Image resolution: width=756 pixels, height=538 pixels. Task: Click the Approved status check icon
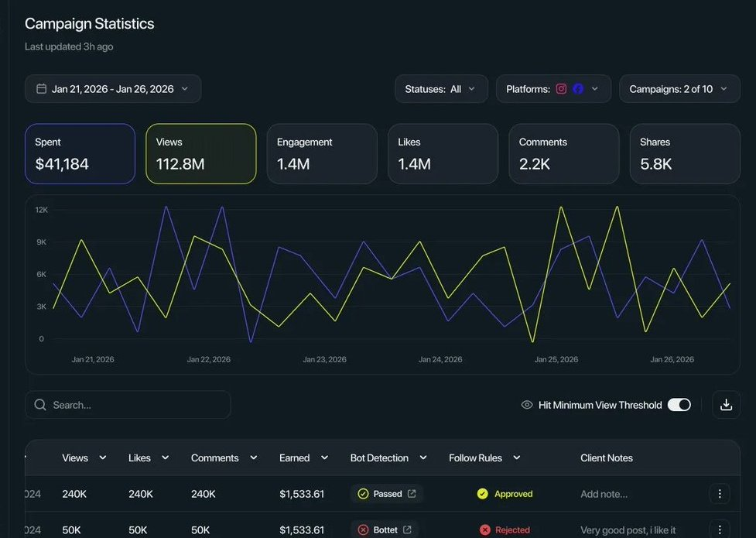click(483, 494)
